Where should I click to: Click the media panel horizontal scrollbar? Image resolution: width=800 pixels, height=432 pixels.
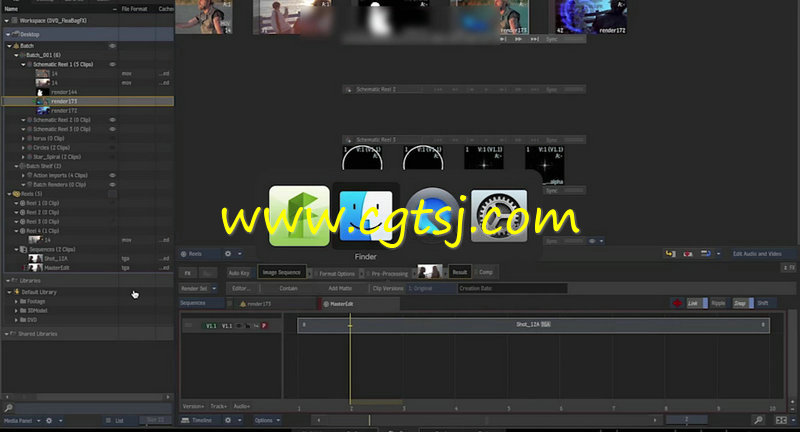click(88, 396)
